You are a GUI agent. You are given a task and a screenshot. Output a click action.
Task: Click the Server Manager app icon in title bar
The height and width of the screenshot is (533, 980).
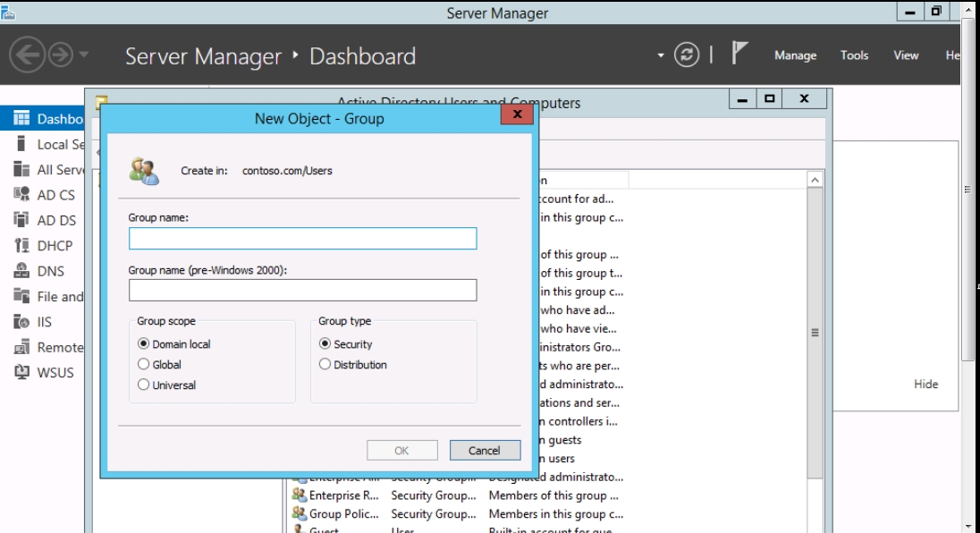point(8,13)
